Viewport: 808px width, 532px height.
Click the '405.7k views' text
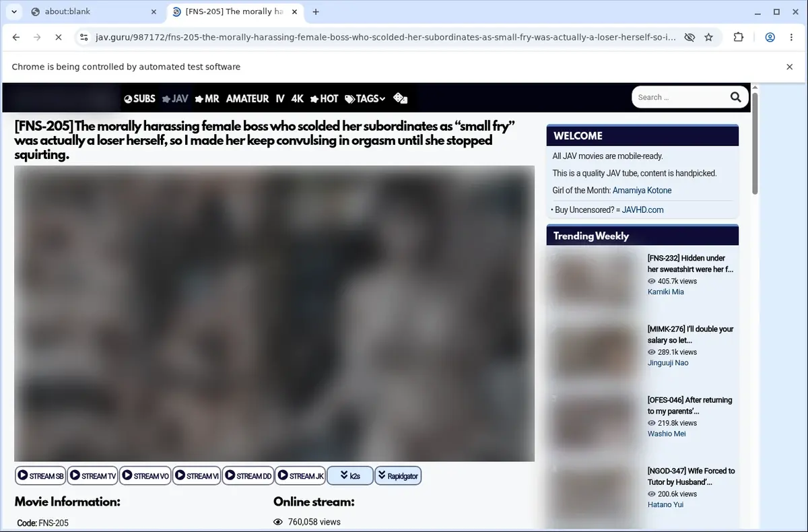677,281
